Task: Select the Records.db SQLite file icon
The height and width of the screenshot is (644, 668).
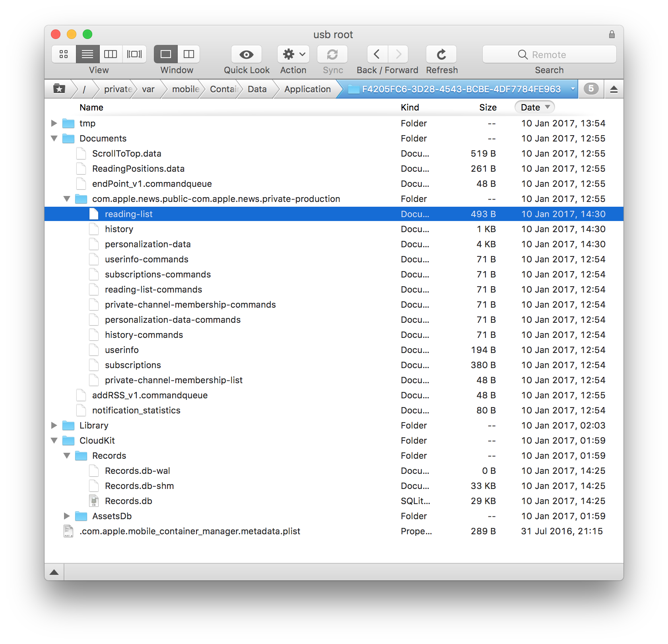Action: pyautogui.click(x=94, y=501)
